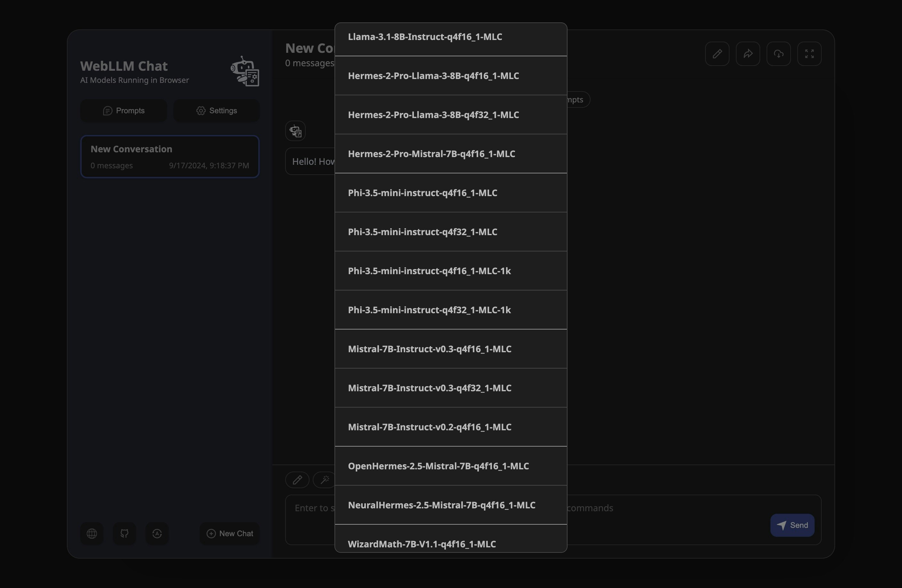Toggle fullscreen with the expand icon
This screenshot has height=588, width=902.
tap(809, 54)
